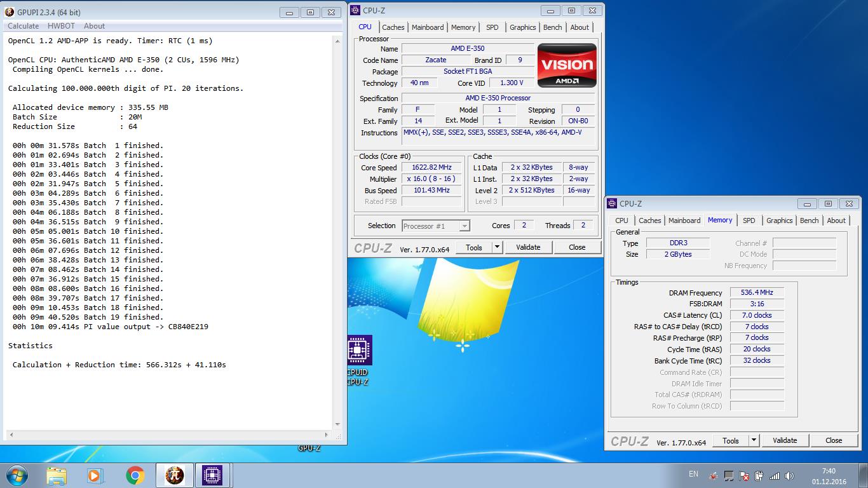Click Tools button in the CPU-Z CPU window
Viewport: 868px width, 488px height.
point(474,247)
